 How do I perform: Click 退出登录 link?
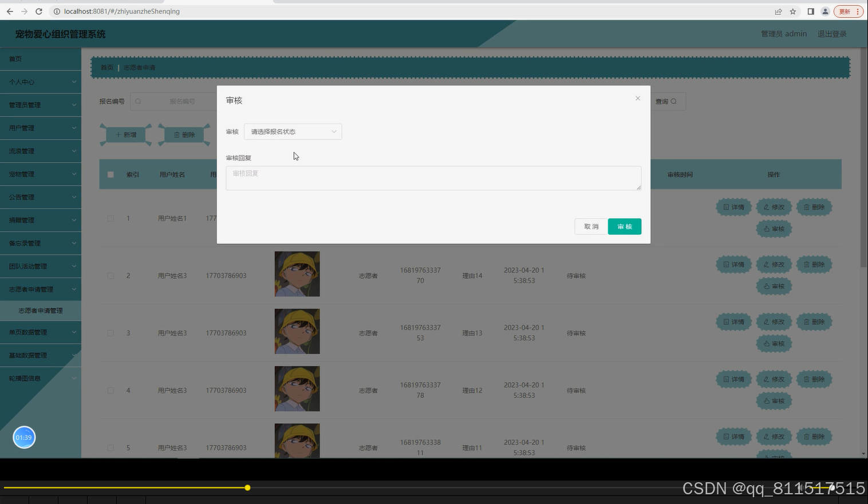[832, 34]
